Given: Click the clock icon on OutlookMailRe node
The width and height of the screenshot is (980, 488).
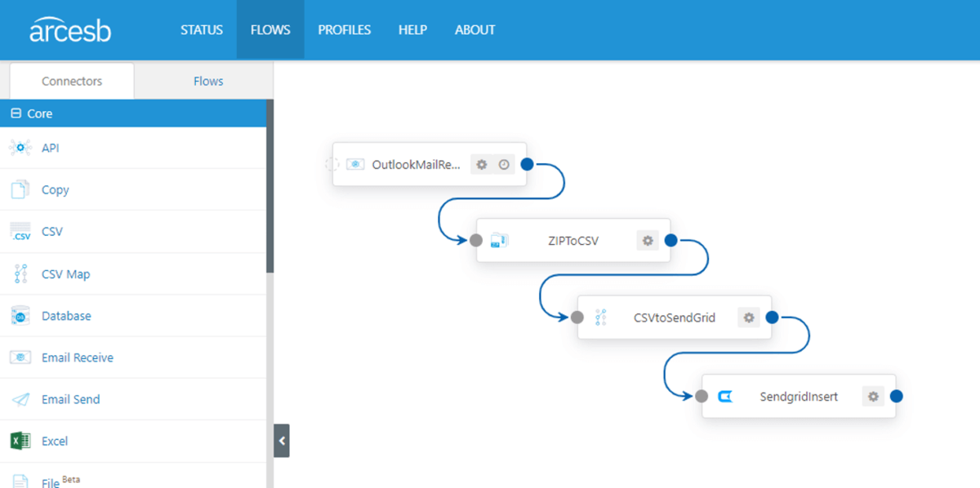Looking at the screenshot, I should click(504, 164).
